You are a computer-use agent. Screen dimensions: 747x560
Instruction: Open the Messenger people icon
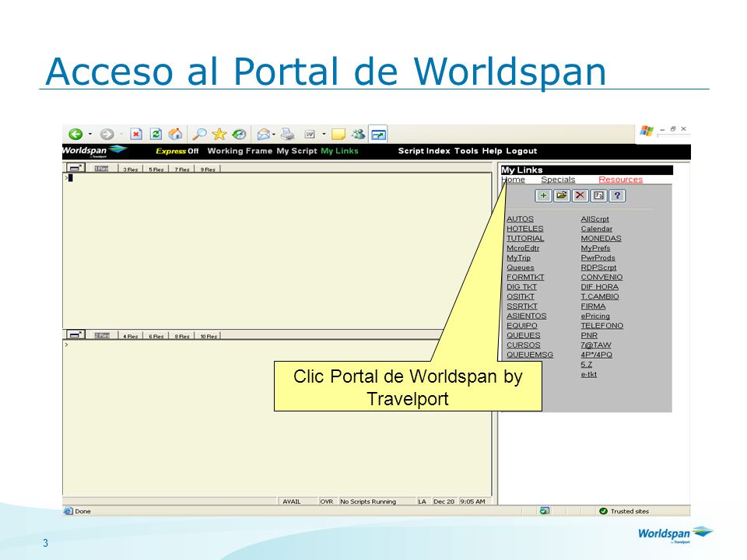pos(358,135)
